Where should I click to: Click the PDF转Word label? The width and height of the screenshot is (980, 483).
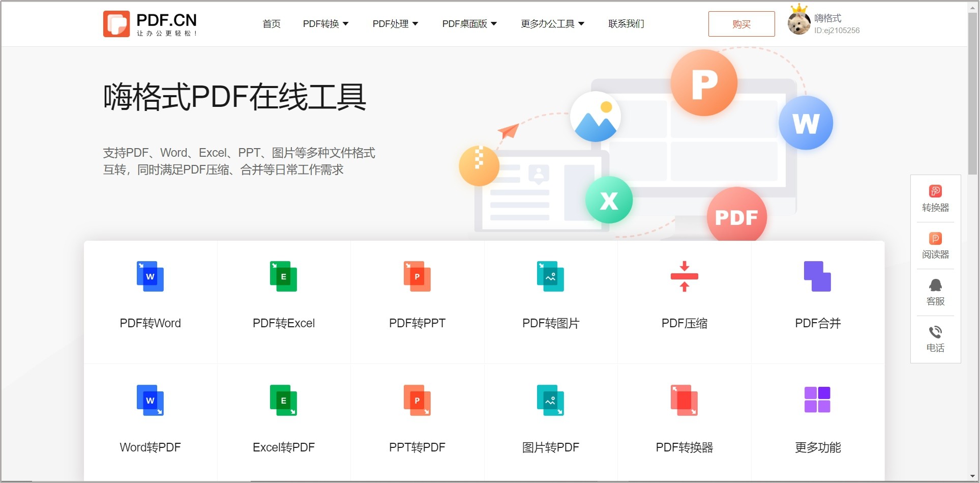(x=150, y=323)
